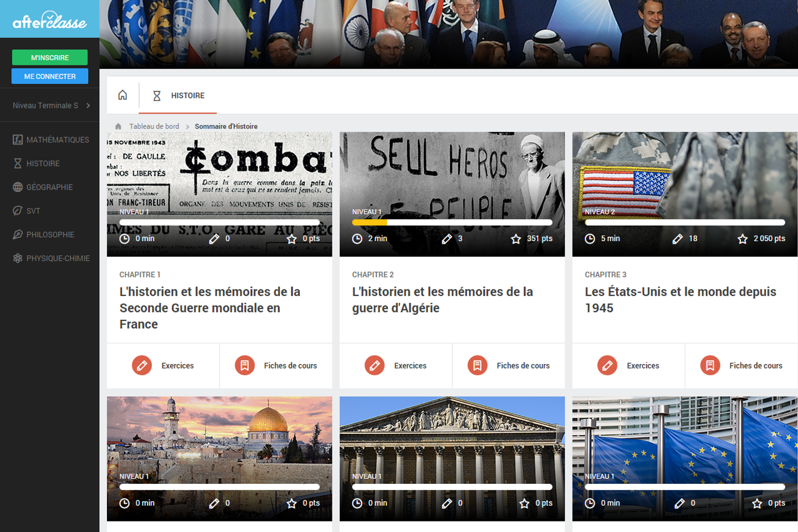Image resolution: width=798 pixels, height=532 pixels.
Task: Click the afterclasse logo
Action: point(49,20)
